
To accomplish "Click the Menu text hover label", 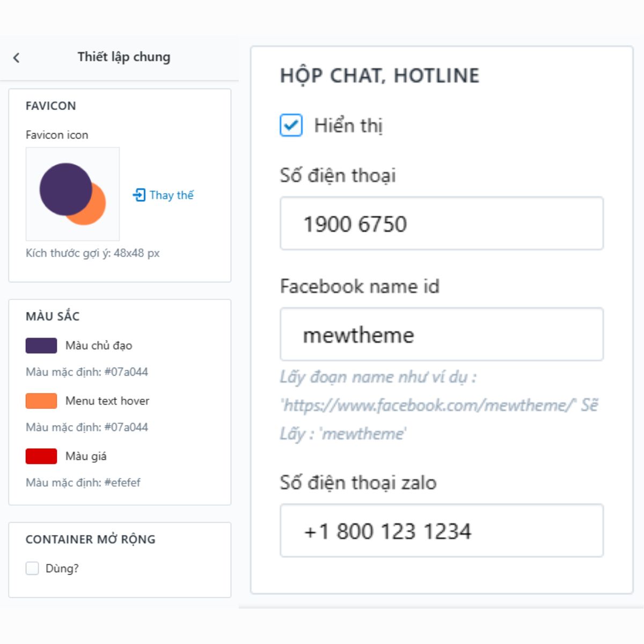I will click(107, 401).
